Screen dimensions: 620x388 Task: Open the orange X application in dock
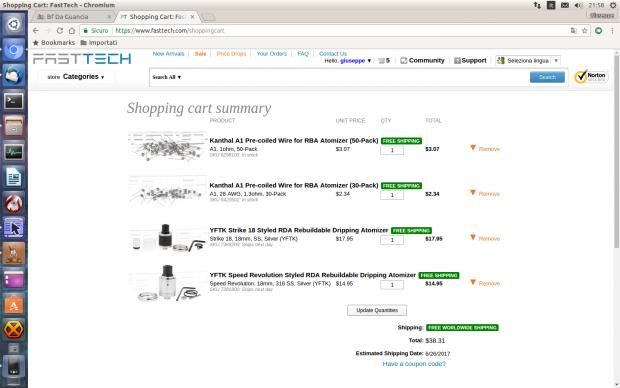13,329
